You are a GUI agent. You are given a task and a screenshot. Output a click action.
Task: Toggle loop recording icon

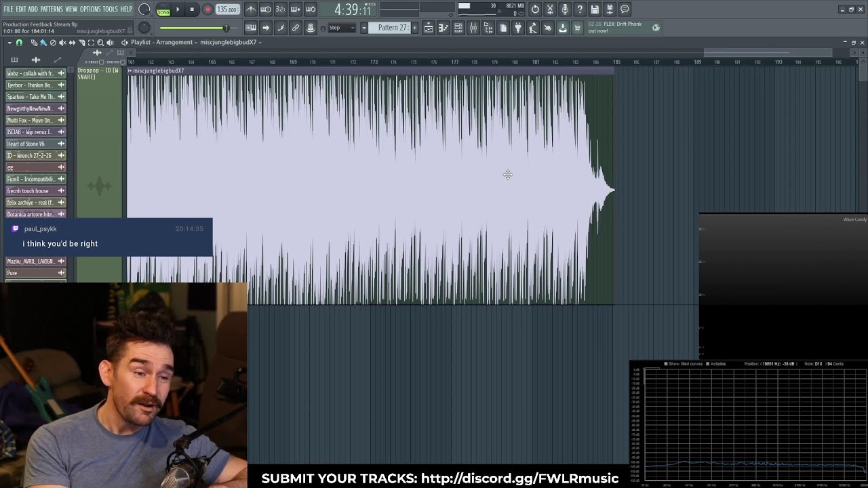pos(311,9)
